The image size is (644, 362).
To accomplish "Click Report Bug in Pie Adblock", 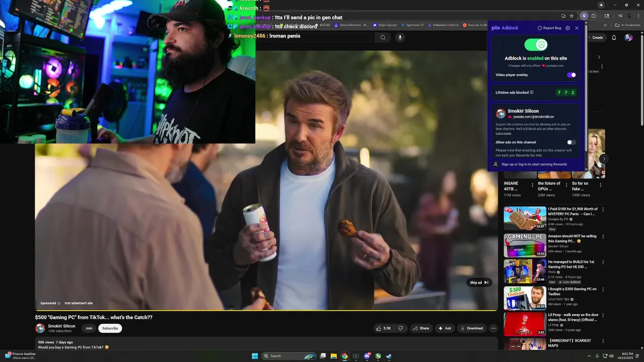I will [x=549, y=28].
